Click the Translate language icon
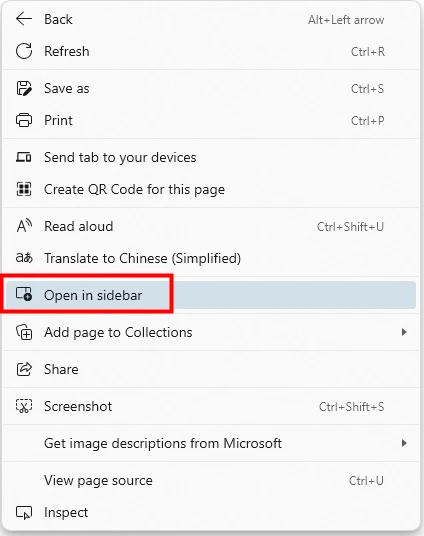Image resolution: width=424 pixels, height=536 pixels. (x=24, y=258)
